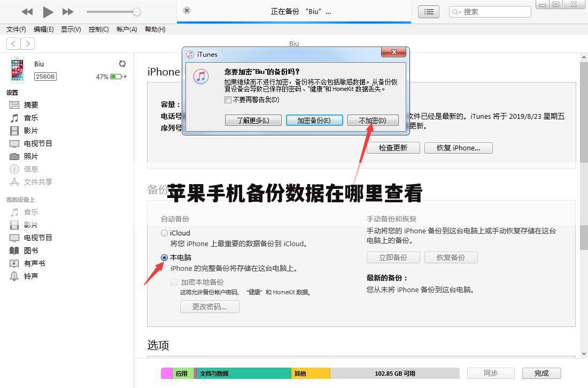Open the 摘要 (Summary) panel in sidebar

30,104
